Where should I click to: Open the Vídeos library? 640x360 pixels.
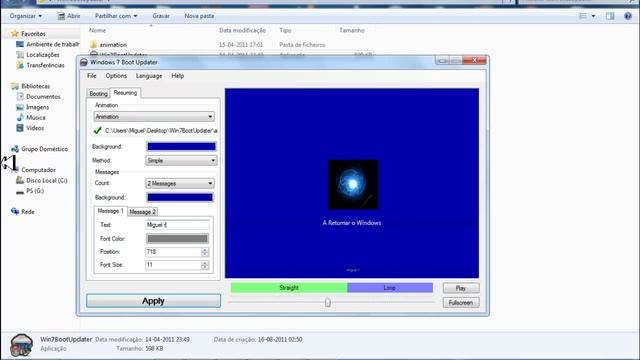pyautogui.click(x=35, y=128)
